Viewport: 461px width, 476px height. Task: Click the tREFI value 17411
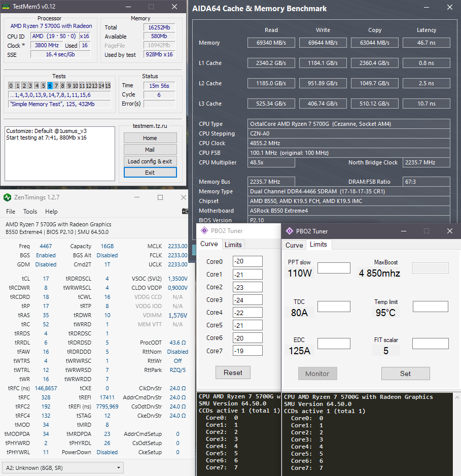point(107,397)
